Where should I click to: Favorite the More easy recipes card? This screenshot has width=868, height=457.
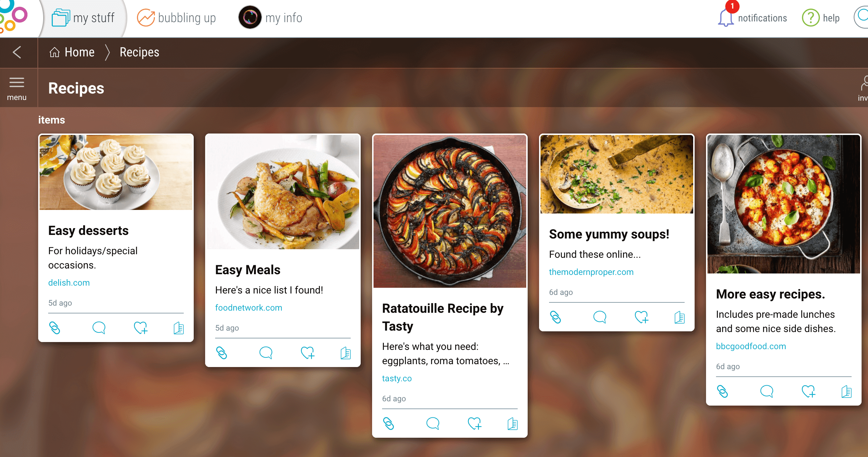coord(809,391)
